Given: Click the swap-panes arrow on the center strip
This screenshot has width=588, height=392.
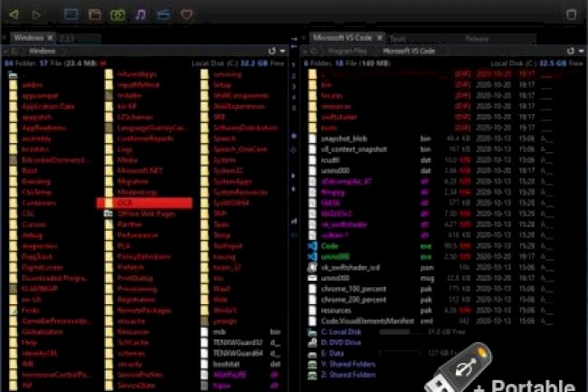Looking at the screenshot, I should [x=294, y=39].
